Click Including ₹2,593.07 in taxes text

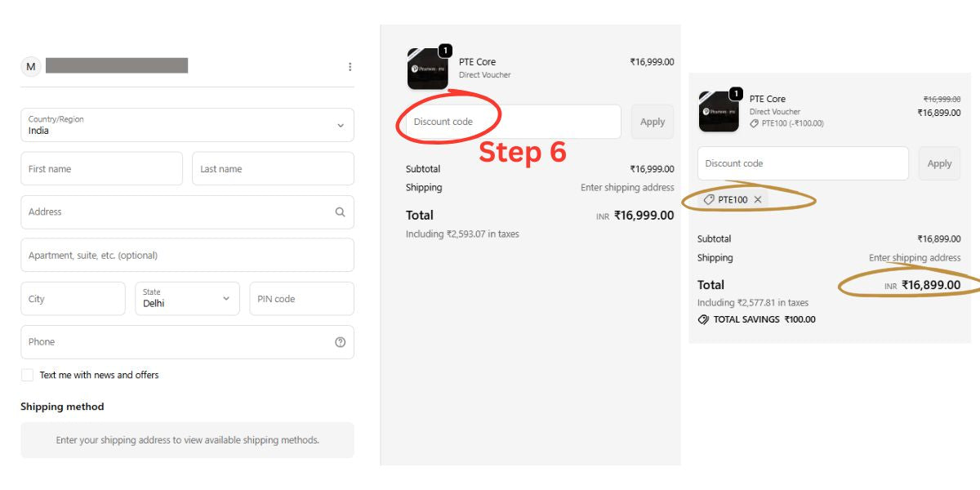coord(462,234)
